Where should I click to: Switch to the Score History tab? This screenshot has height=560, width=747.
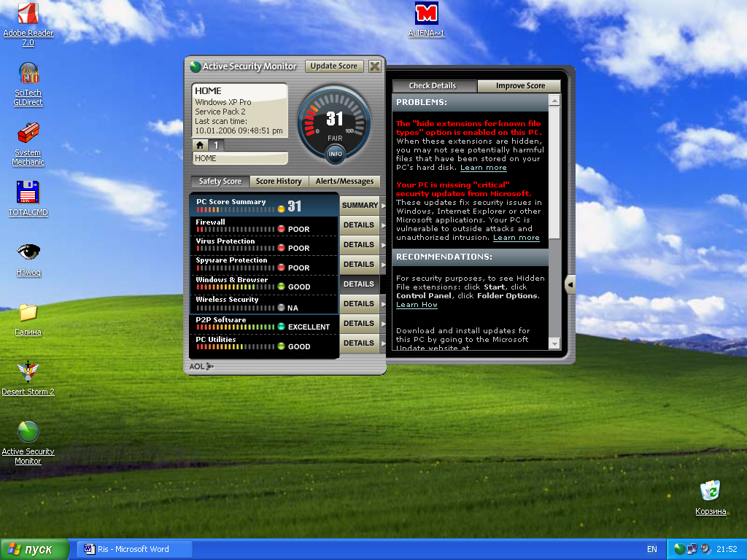(x=279, y=182)
